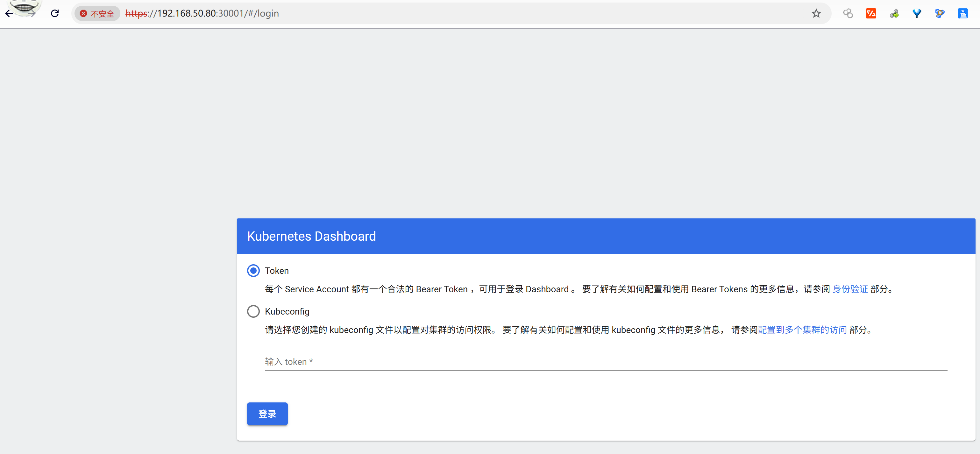
Task: Click the Kubernetes Dashboard header title
Action: point(311,236)
